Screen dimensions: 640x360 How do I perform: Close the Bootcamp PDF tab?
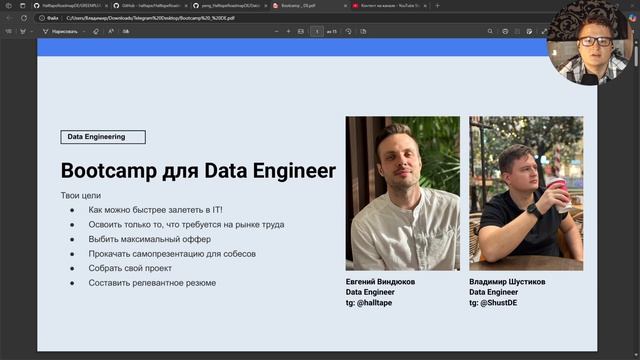tap(345, 6)
